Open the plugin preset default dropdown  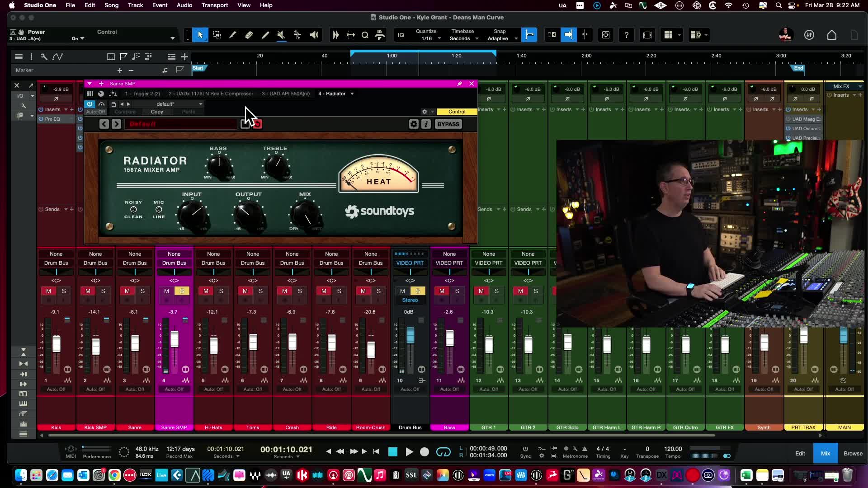tap(168, 104)
